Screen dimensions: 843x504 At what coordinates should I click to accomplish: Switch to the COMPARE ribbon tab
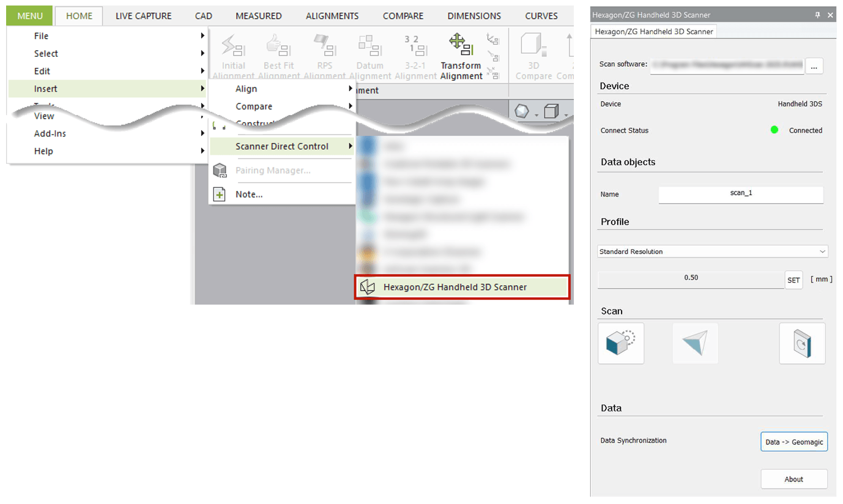click(x=403, y=16)
